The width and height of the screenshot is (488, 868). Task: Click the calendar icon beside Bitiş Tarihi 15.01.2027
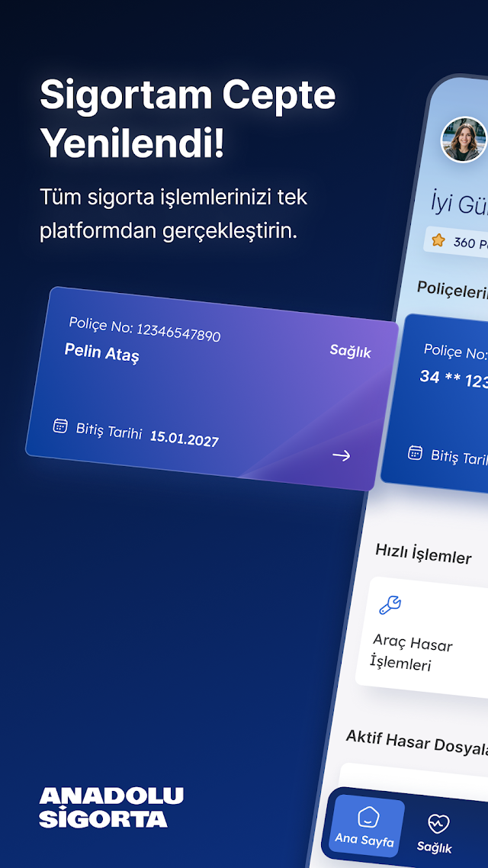[x=60, y=426]
